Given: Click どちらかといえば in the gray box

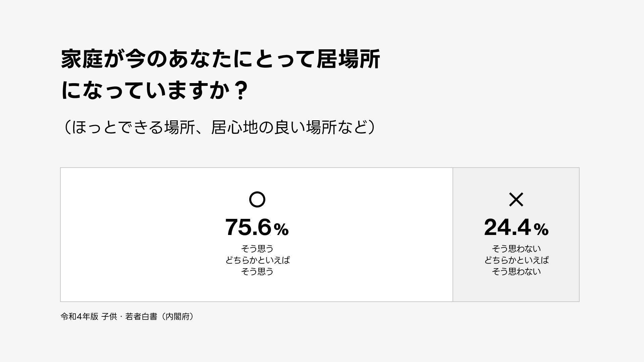Looking at the screenshot, I should [516, 260].
